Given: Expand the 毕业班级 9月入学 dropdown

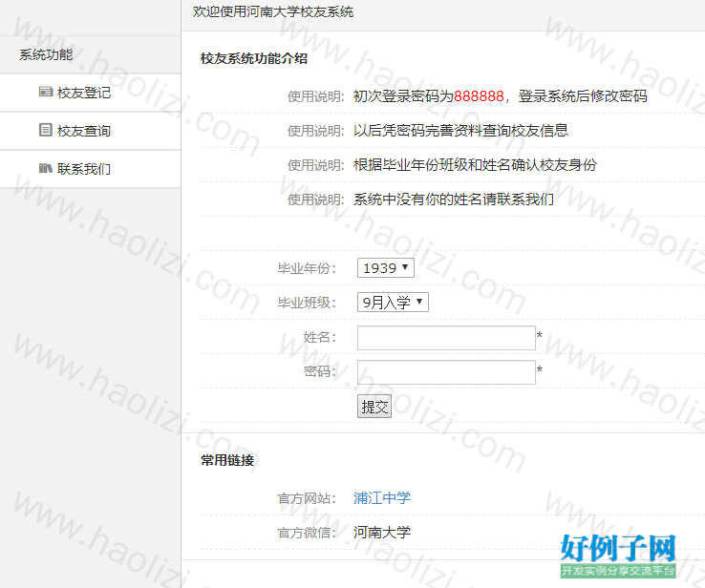Looking at the screenshot, I should point(393,303).
